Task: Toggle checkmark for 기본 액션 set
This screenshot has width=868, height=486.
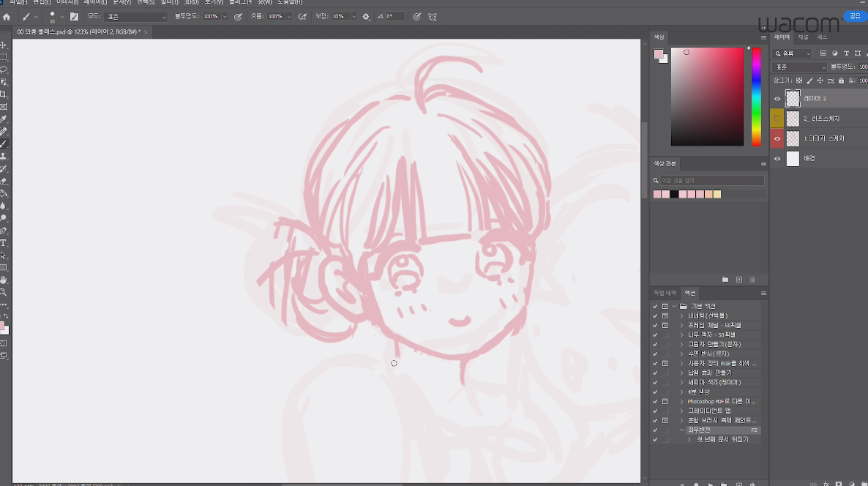Action: tap(655, 306)
